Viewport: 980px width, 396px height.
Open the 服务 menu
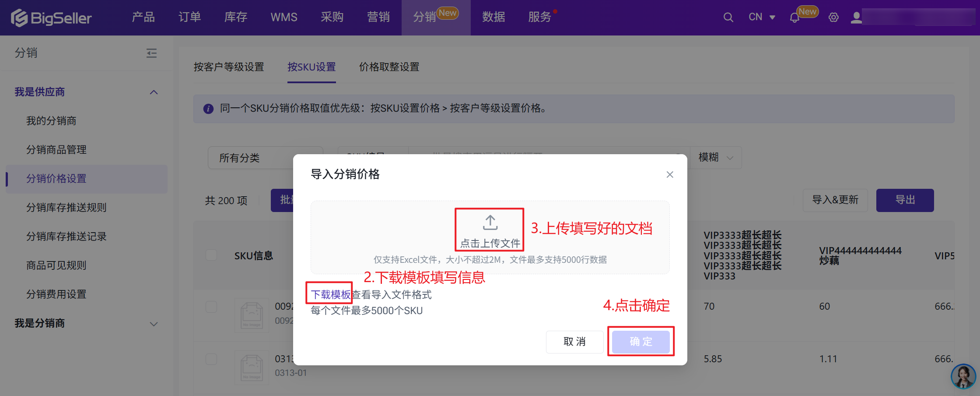tap(539, 18)
